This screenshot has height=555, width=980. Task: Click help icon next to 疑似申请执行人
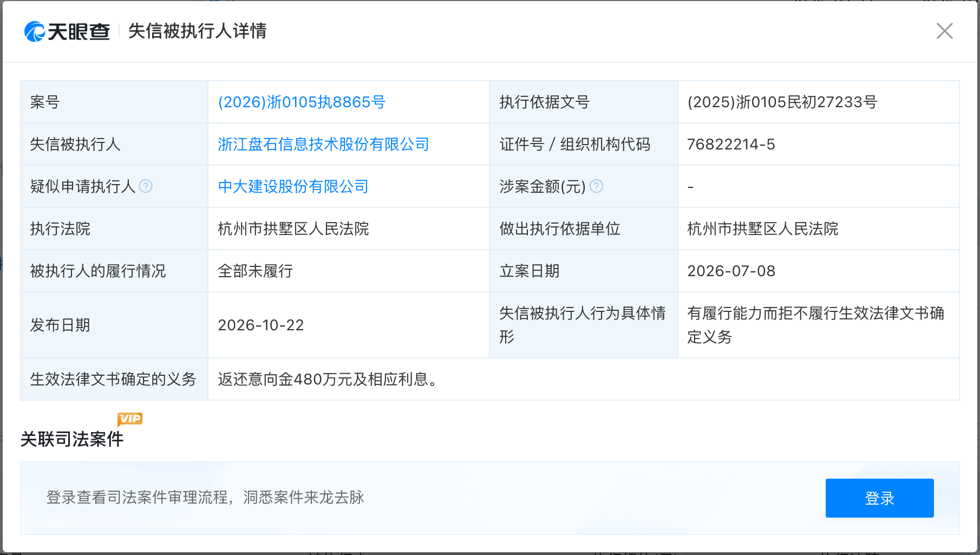[x=146, y=186]
